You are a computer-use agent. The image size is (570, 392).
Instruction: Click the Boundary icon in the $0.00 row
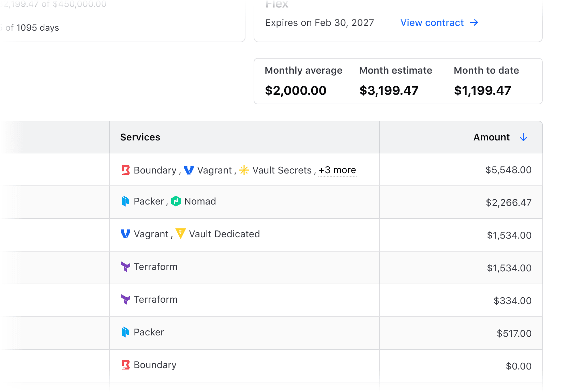[126, 365]
